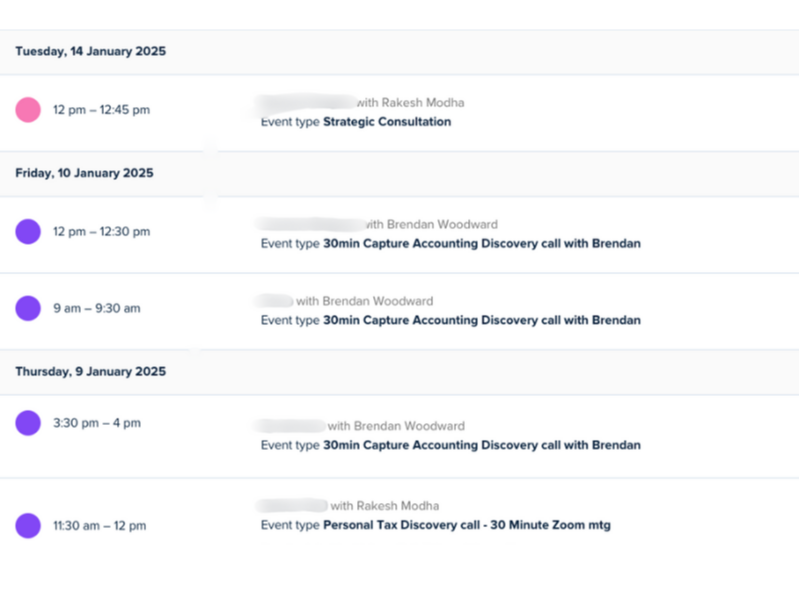Image resolution: width=799 pixels, height=605 pixels.
Task: Click the pink circle beside the Tuesday 12 pm event
Action: 28,110
